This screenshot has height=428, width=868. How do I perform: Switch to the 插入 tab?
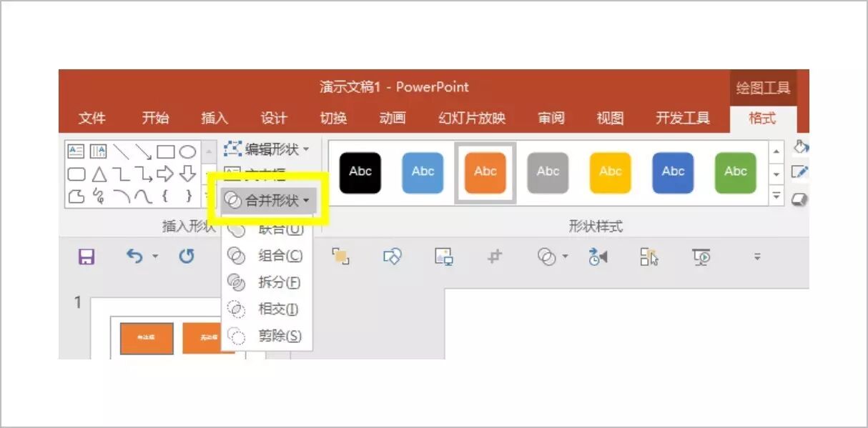[x=214, y=118]
